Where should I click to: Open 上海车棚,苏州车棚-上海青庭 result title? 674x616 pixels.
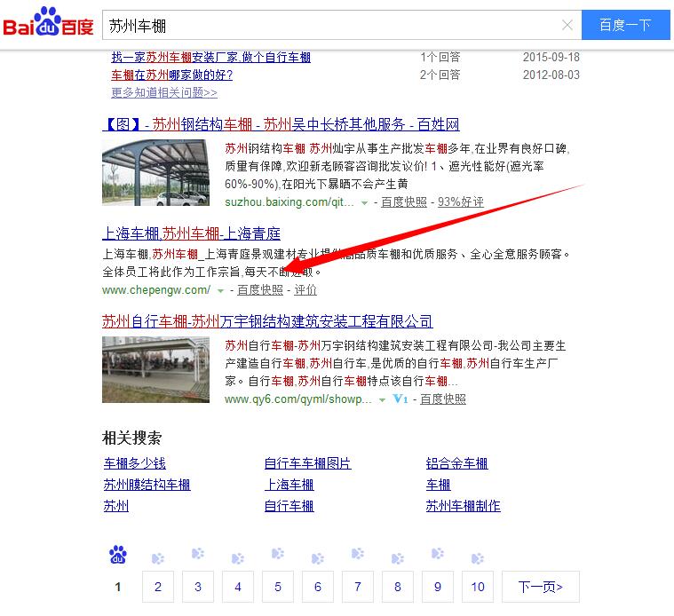191,233
